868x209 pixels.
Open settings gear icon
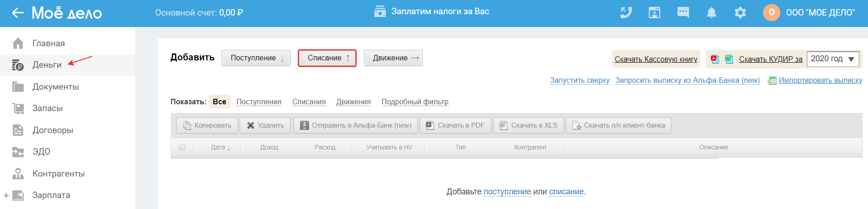(740, 13)
